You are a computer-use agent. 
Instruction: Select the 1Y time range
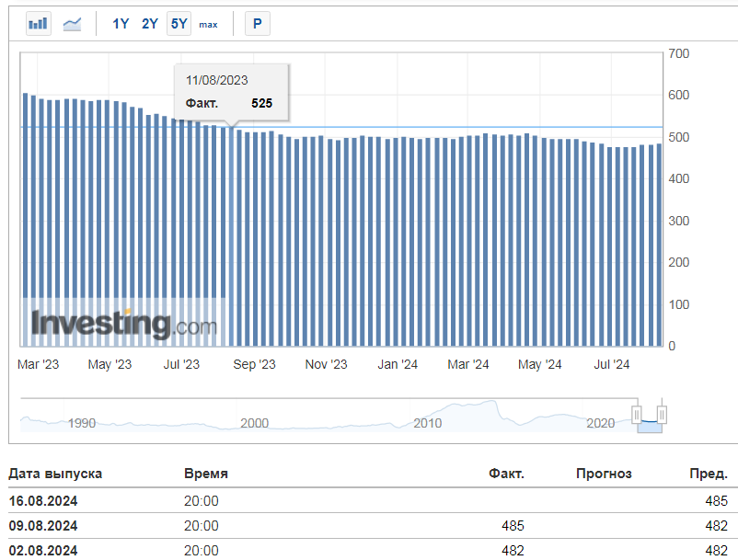[x=121, y=24]
